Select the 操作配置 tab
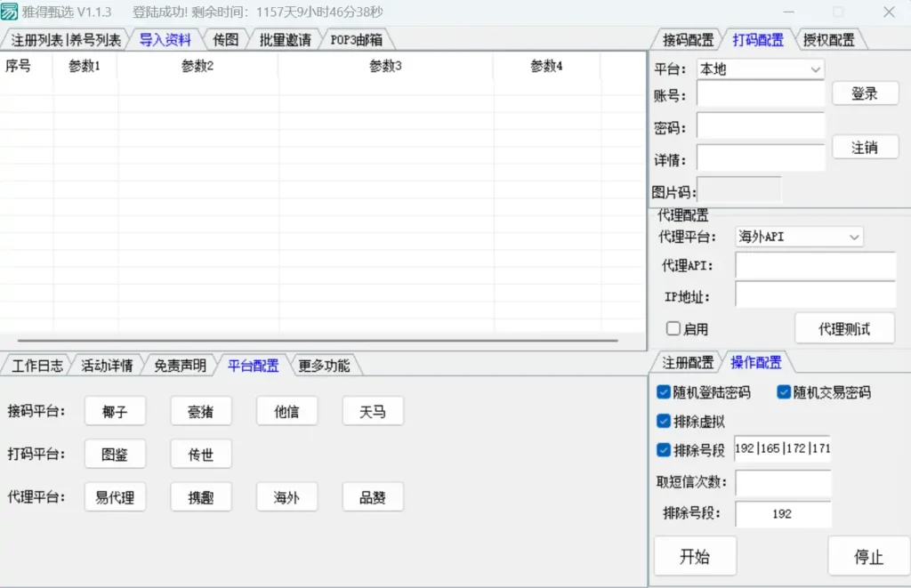Image resolution: width=911 pixels, height=588 pixels. click(x=756, y=363)
